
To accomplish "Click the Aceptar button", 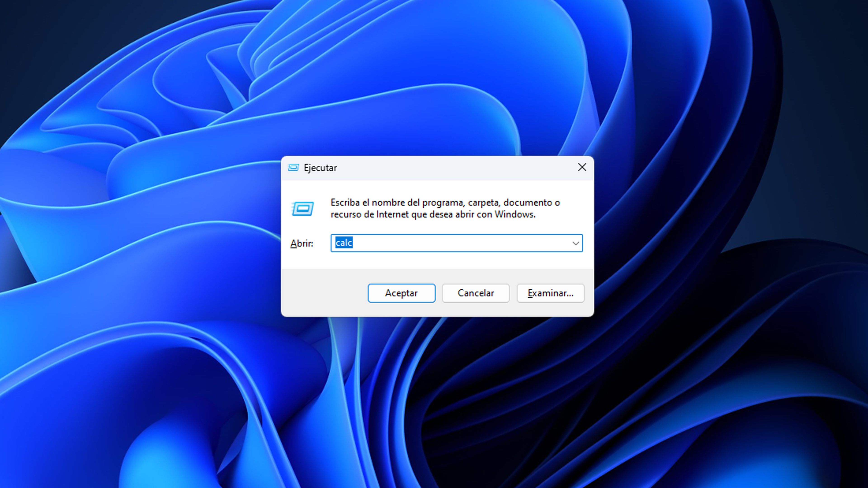I will [x=401, y=293].
